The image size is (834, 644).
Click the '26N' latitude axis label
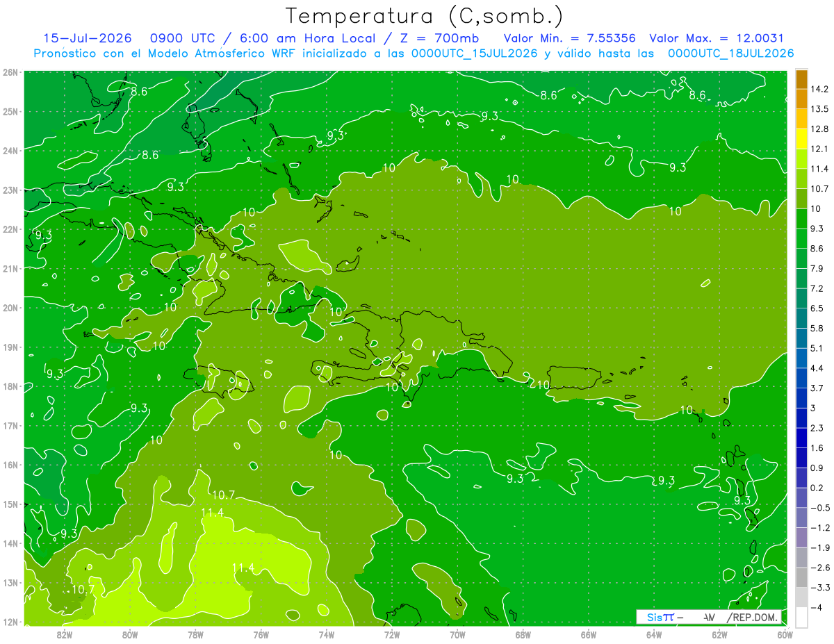11,72
